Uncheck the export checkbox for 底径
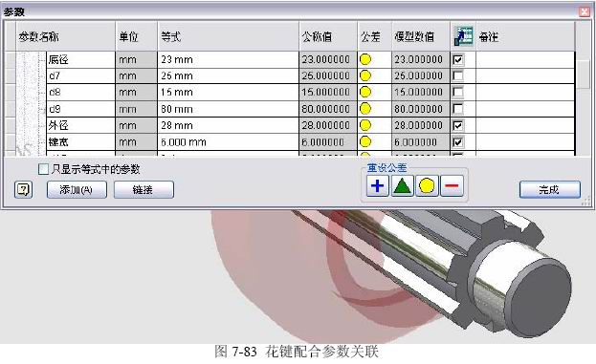Image resolution: width=596 pixels, height=364 pixels. tap(458, 59)
